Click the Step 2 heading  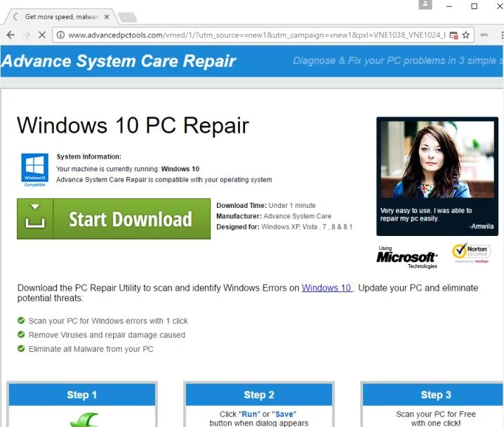coord(259,395)
